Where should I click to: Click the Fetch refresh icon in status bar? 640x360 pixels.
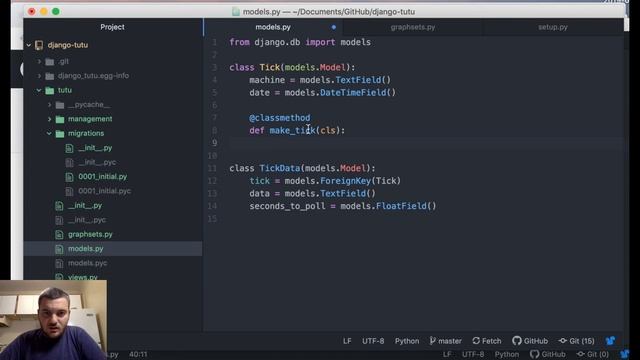coord(476,341)
